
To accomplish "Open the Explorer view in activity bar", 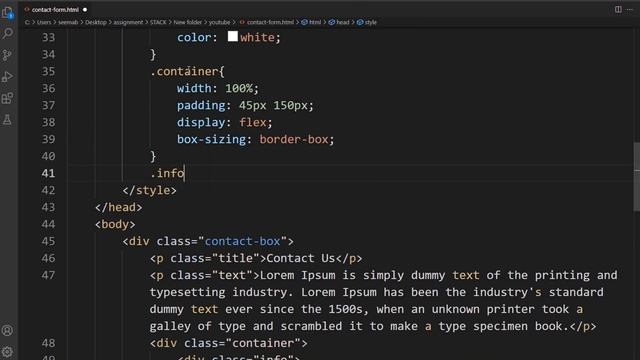I will coord(7,12).
